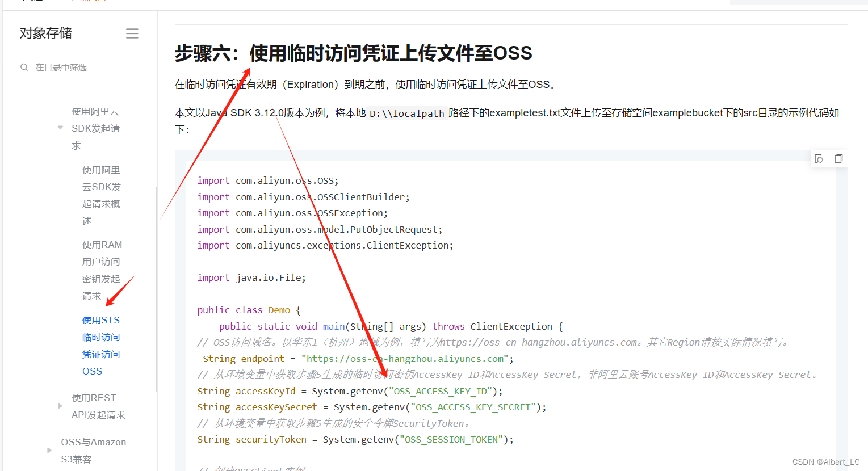Select the inline code D:\\localpath

pyautogui.click(x=406, y=113)
